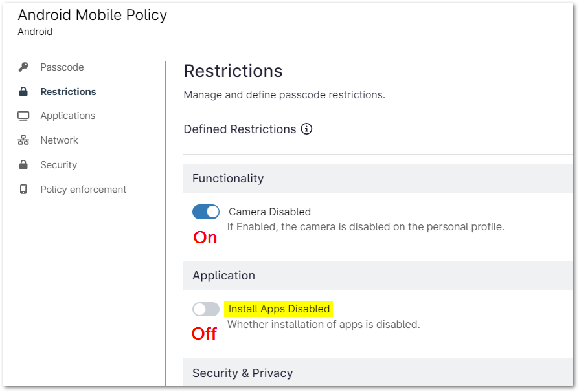
Task: Expand the Application section
Action: [223, 275]
